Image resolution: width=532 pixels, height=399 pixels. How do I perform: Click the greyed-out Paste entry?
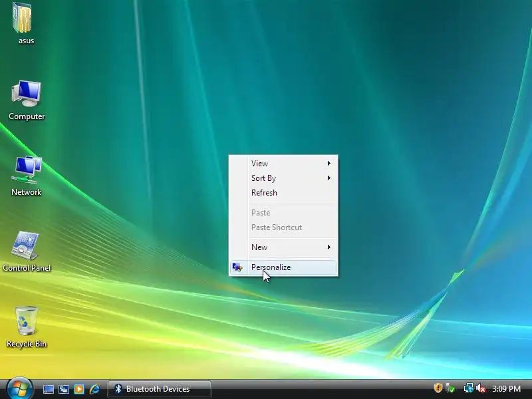point(283,212)
